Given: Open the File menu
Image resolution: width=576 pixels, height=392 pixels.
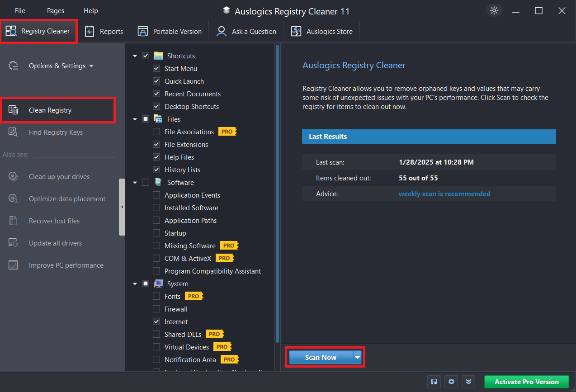Looking at the screenshot, I should click(20, 11).
